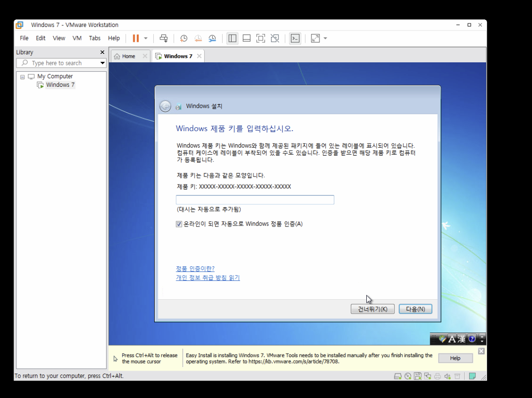Click the stretch guest display icon
The image size is (532, 398).
tap(315, 38)
